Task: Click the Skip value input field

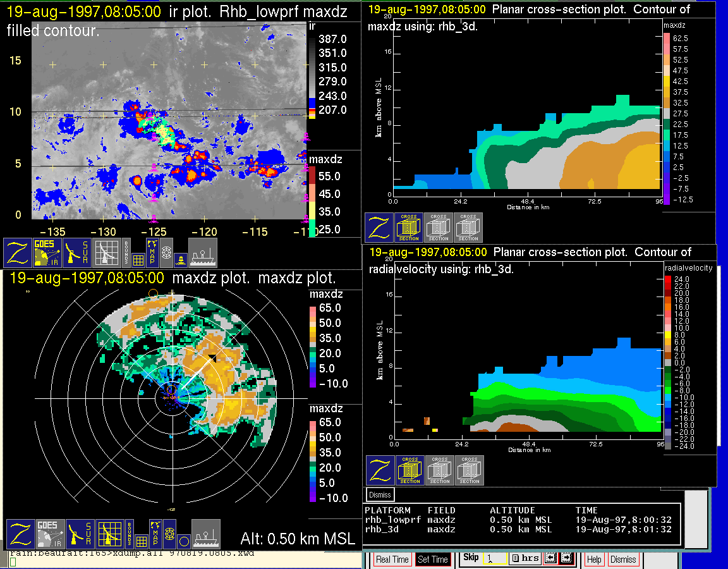Action: pyautogui.click(x=494, y=560)
